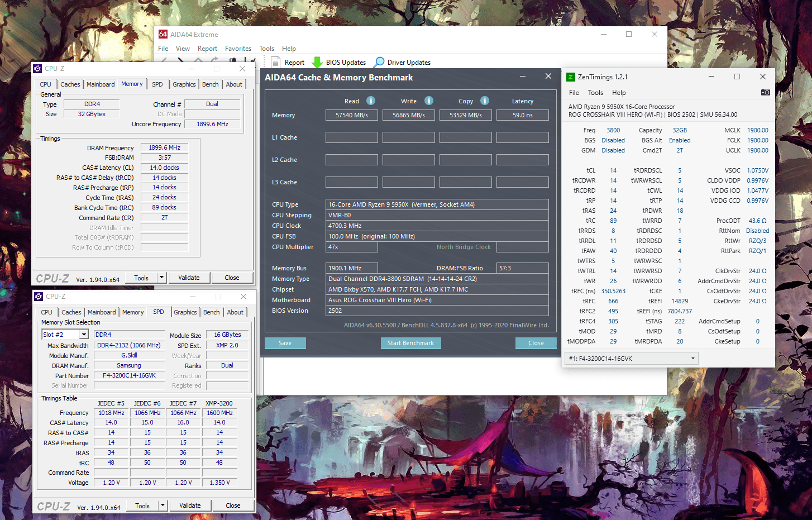This screenshot has height=520, width=812.
Task: Switch to Memory tab in lower CPU-Z window
Action: (x=133, y=312)
